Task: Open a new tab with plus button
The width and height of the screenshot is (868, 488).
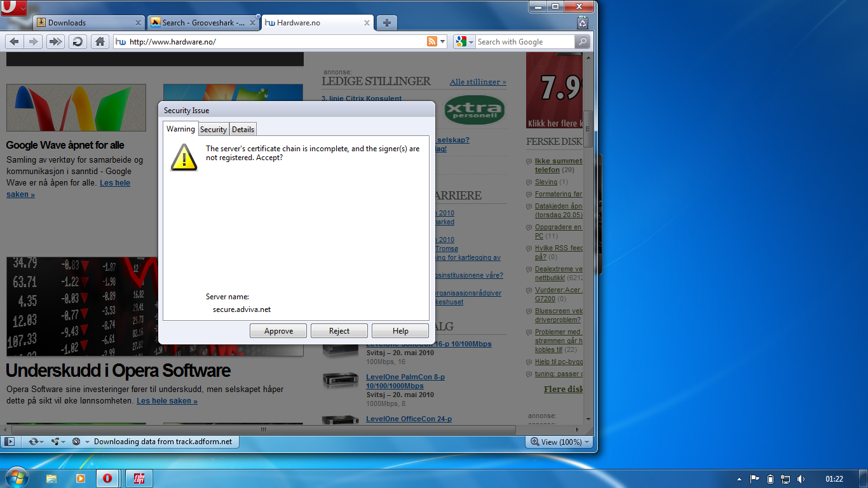Action: click(x=386, y=23)
